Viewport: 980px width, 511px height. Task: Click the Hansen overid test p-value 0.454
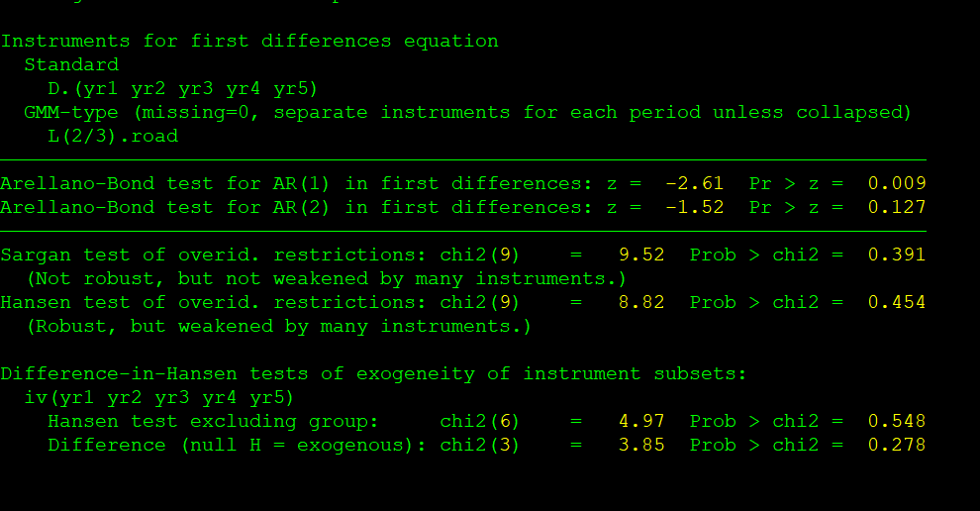click(897, 303)
